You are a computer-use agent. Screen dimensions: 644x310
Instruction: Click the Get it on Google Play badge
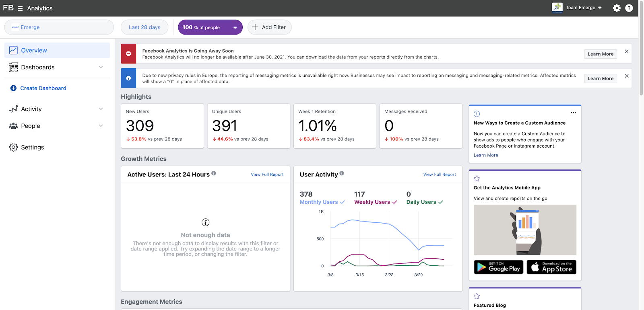click(499, 267)
